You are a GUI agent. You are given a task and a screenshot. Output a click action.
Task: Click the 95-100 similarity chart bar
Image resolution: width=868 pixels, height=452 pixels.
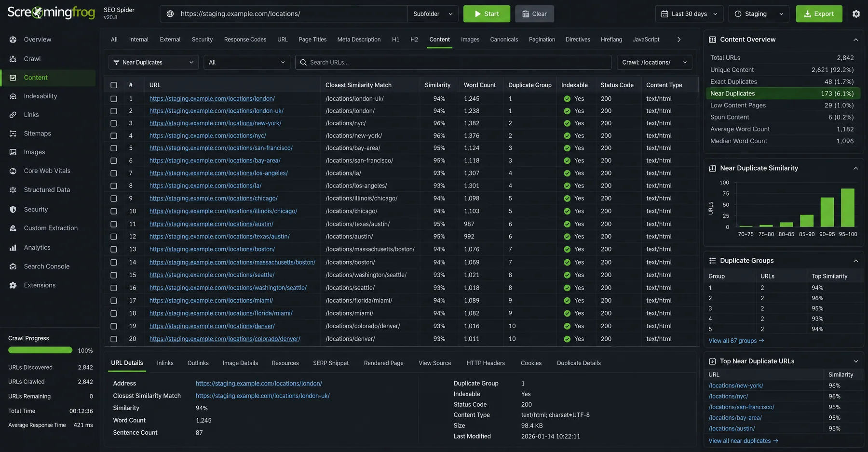pos(847,208)
